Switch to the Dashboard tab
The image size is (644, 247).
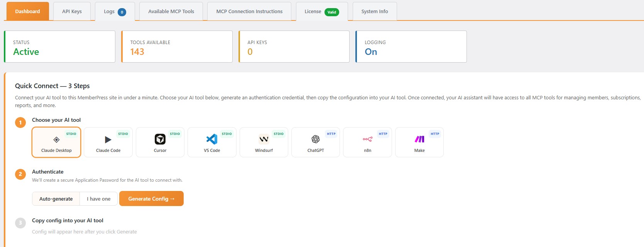tap(27, 11)
